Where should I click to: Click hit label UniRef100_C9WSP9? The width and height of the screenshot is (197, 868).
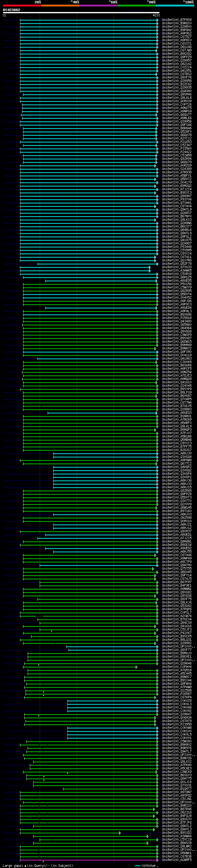click(177, 335)
